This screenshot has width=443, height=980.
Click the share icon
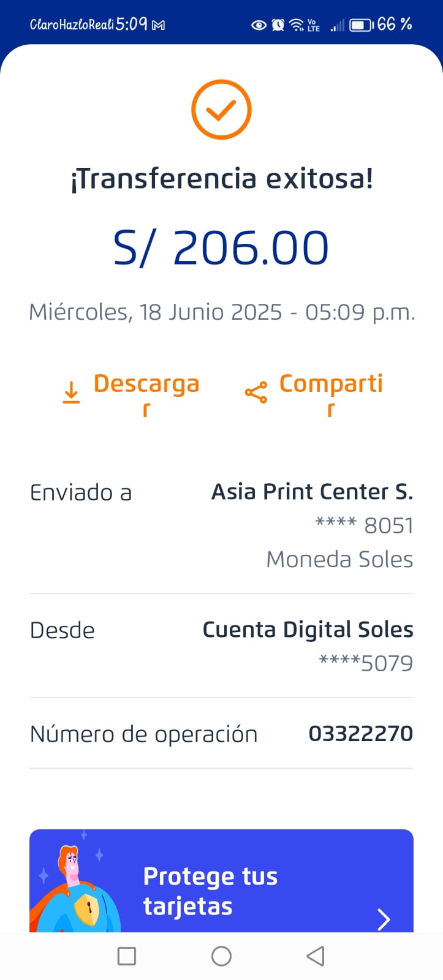pyautogui.click(x=256, y=392)
